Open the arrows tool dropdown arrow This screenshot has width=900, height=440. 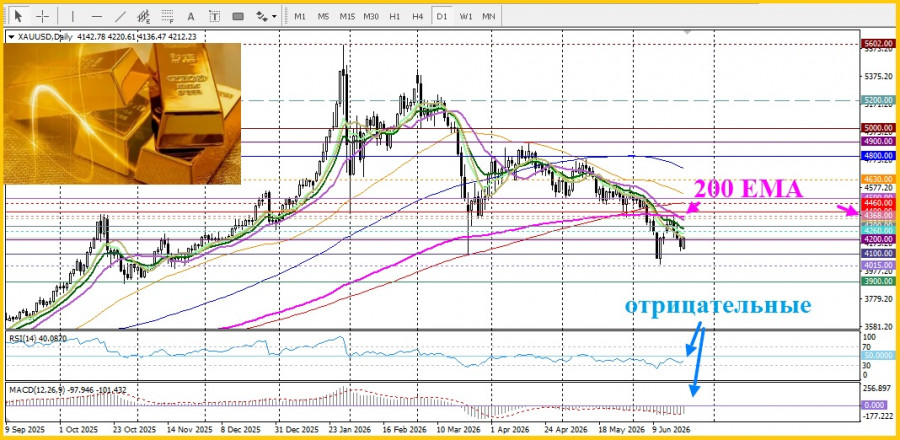pyautogui.click(x=274, y=16)
